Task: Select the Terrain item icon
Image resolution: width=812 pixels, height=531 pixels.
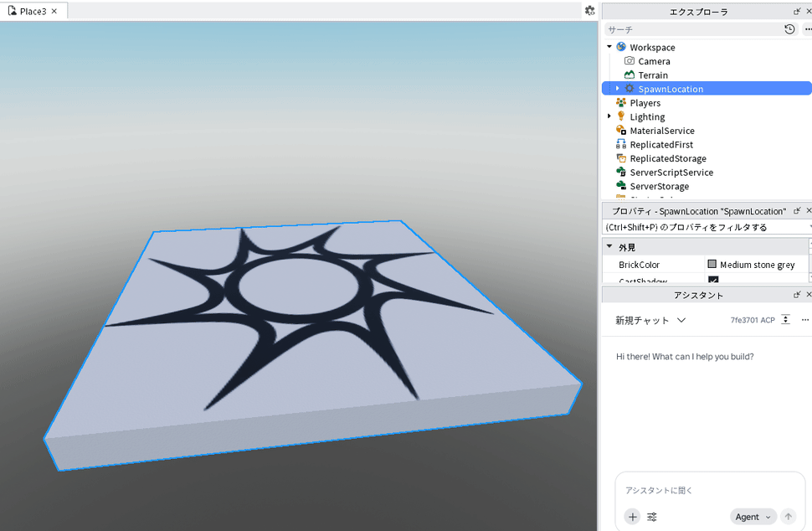Action: tap(630, 75)
